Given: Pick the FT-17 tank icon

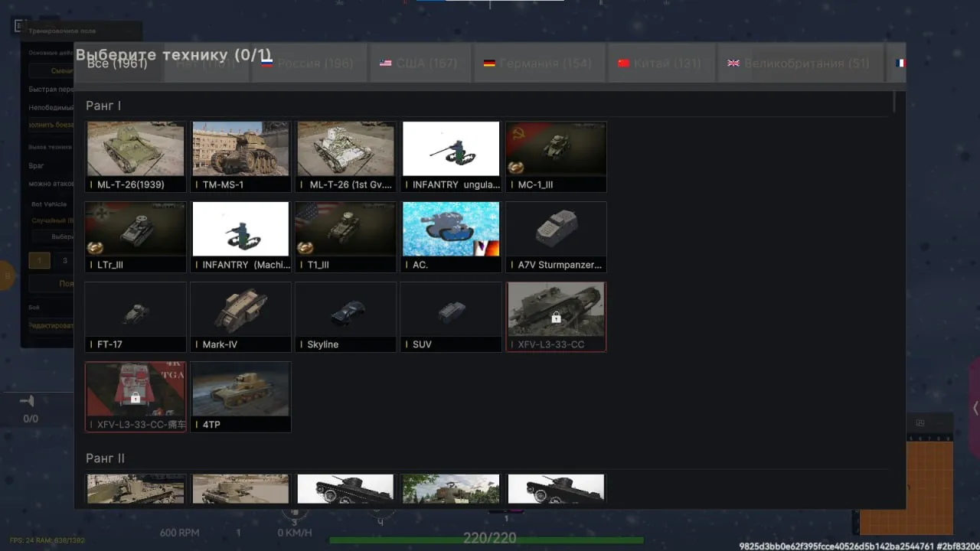Looking at the screenshot, I should click(136, 317).
